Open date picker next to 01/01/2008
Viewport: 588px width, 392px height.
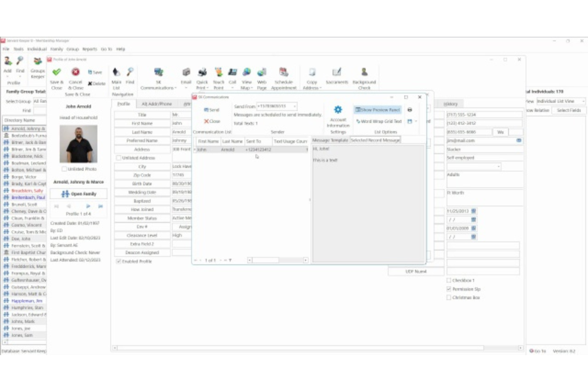pos(473,228)
